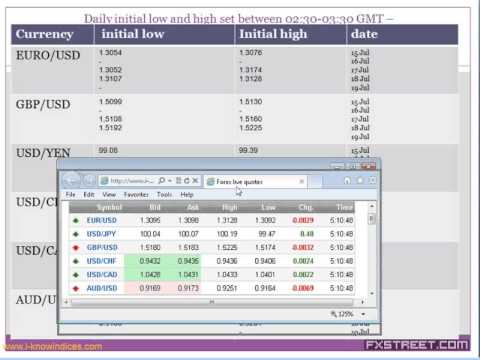This screenshot has width=480, height=360.
Task: Click the GBP/USD symbol link
Action: pyautogui.click(x=102, y=248)
